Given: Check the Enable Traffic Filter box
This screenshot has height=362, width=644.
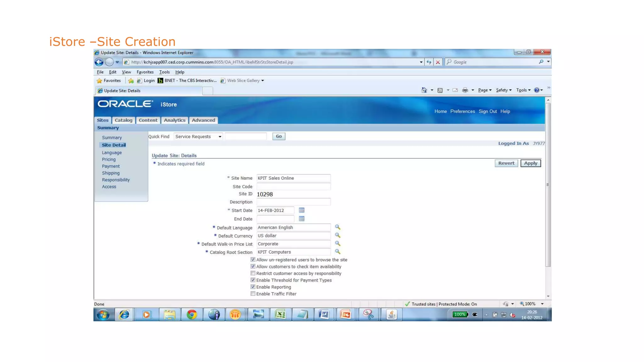Looking at the screenshot, I should (253, 293).
